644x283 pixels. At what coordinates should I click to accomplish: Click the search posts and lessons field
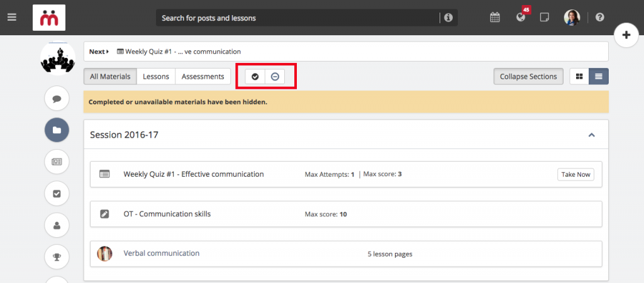297,18
